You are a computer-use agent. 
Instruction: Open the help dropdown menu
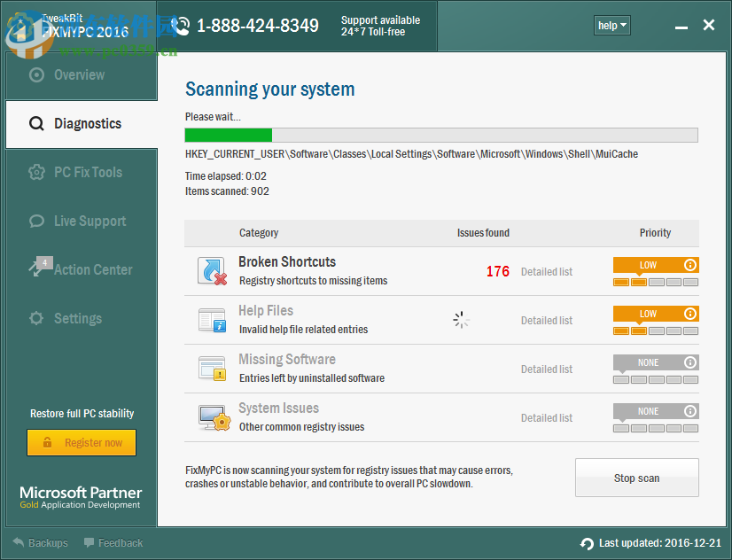612,26
